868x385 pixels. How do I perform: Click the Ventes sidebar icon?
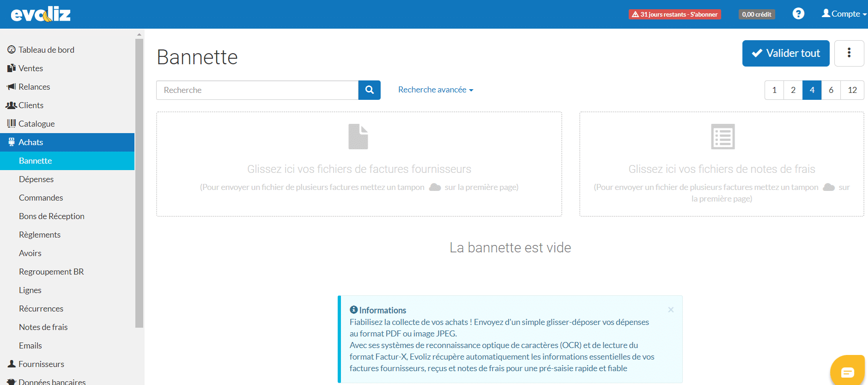pos(12,68)
